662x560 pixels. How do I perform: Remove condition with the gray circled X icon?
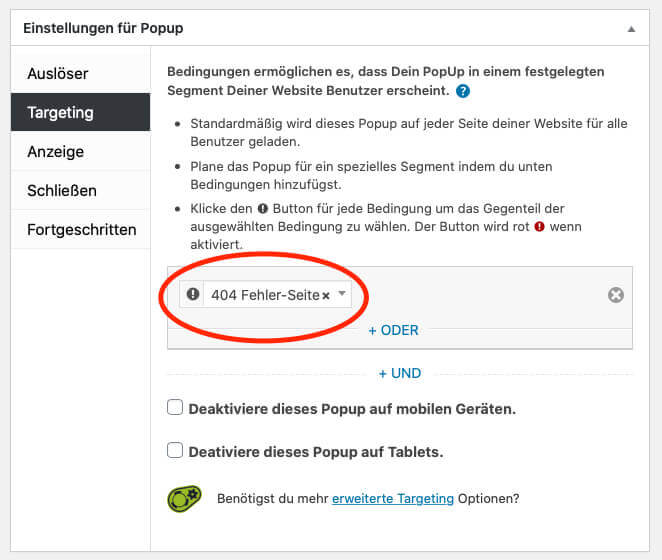pyautogui.click(x=616, y=295)
